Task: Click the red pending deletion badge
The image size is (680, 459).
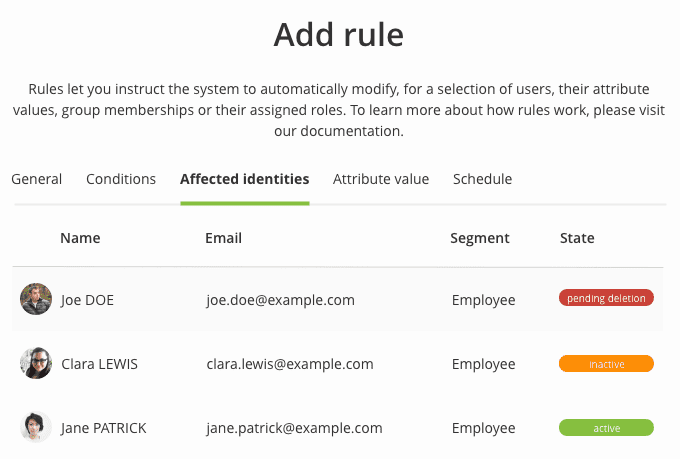Action: [x=606, y=298]
